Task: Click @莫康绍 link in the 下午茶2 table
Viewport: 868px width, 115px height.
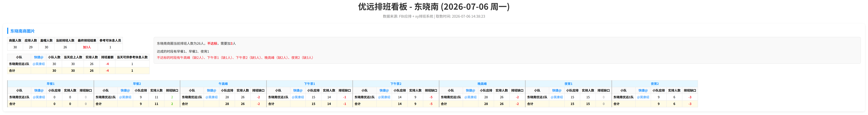Action: pos(384,97)
